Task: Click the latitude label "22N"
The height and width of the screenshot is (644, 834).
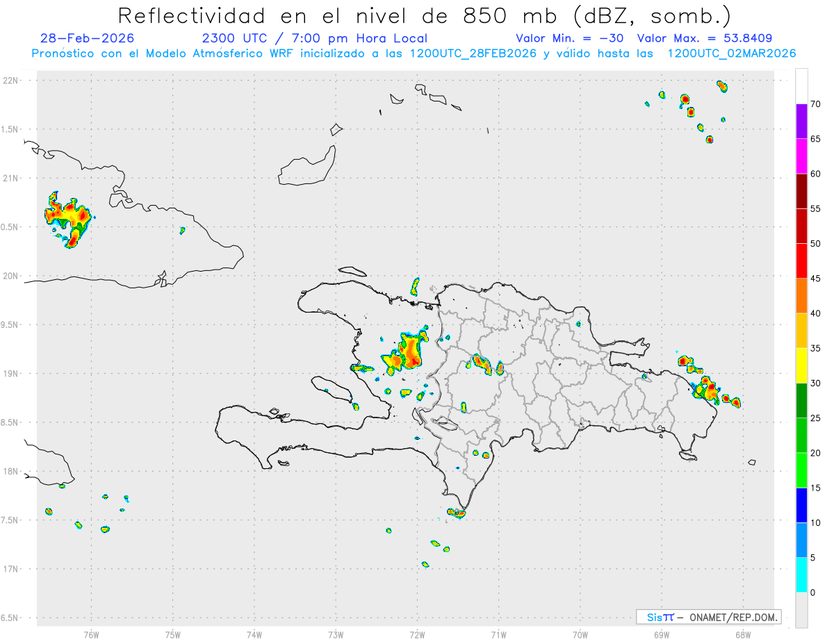Action: click(10, 81)
